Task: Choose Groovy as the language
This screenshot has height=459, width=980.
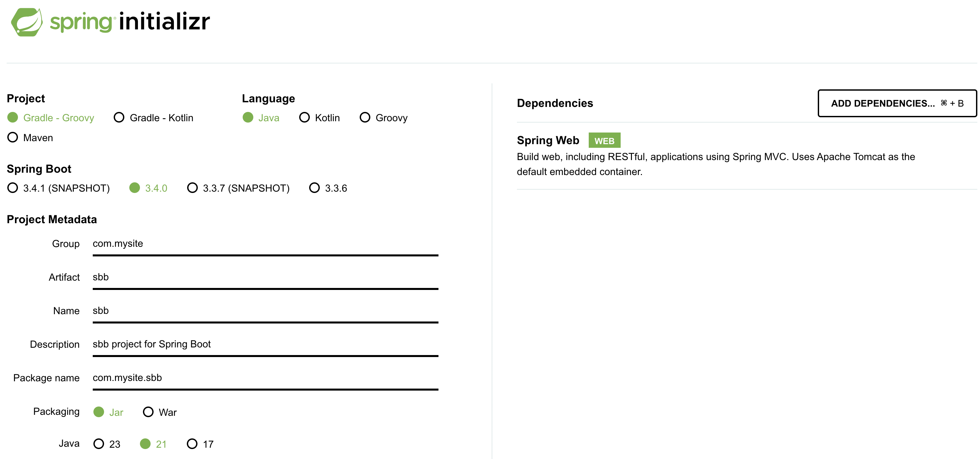Action: point(384,118)
